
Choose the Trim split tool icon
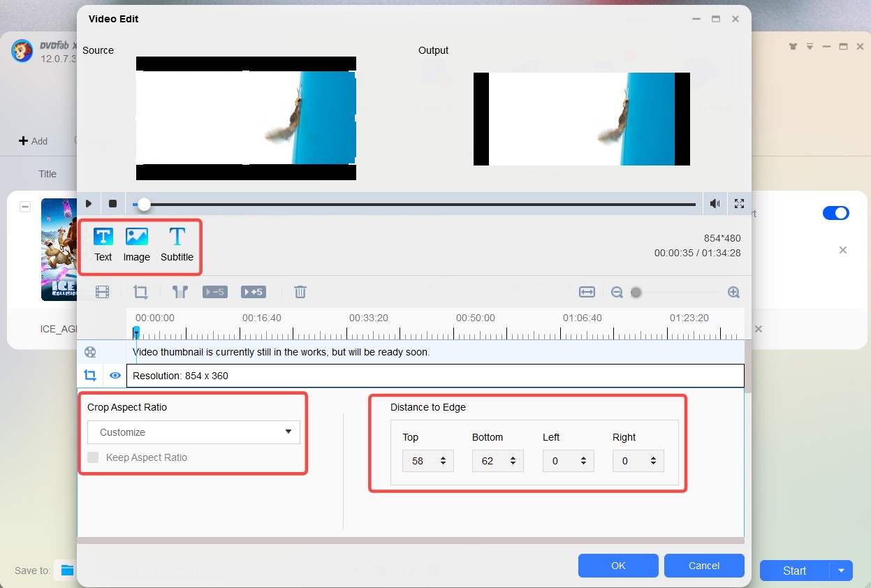(180, 292)
